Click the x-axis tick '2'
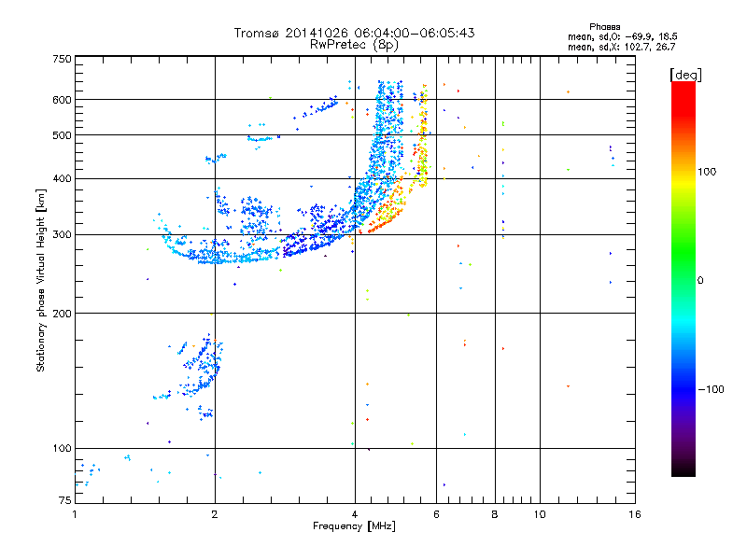 215,514
